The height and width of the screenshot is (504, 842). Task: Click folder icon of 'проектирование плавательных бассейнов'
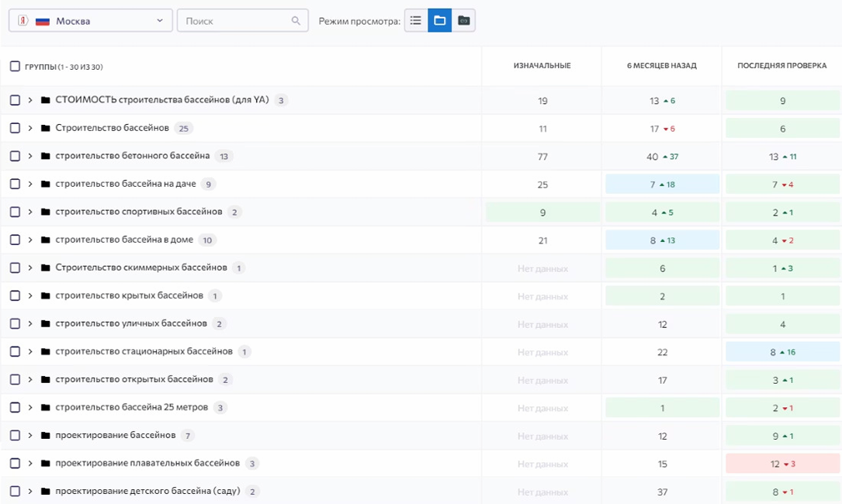point(46,463)
